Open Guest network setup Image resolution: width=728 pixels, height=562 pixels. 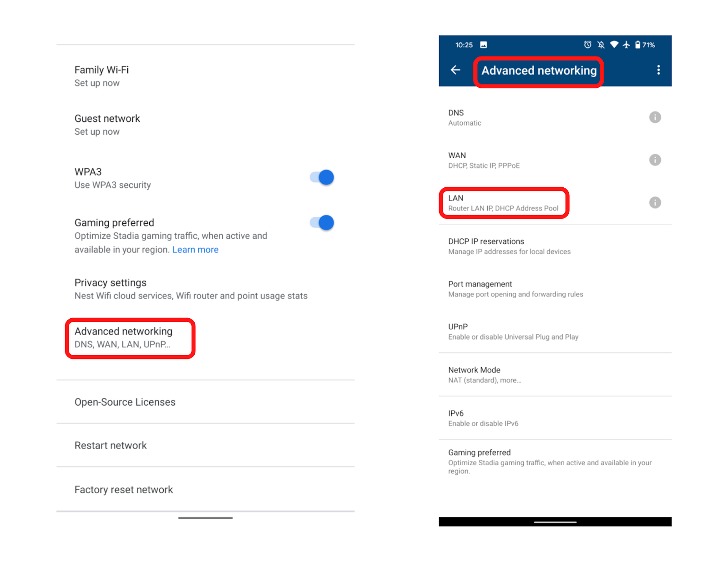pyautogui.click(x=205, y=125)
